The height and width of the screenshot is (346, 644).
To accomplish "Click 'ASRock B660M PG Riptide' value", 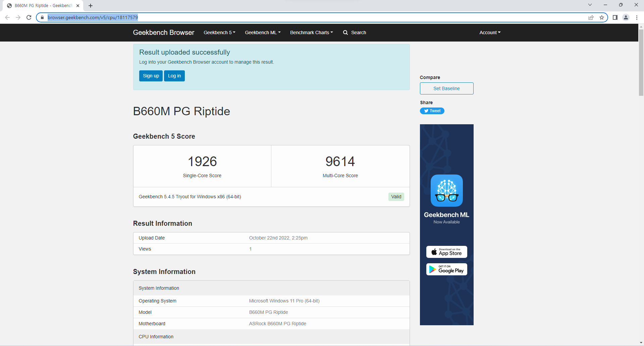I will (278, 324).
